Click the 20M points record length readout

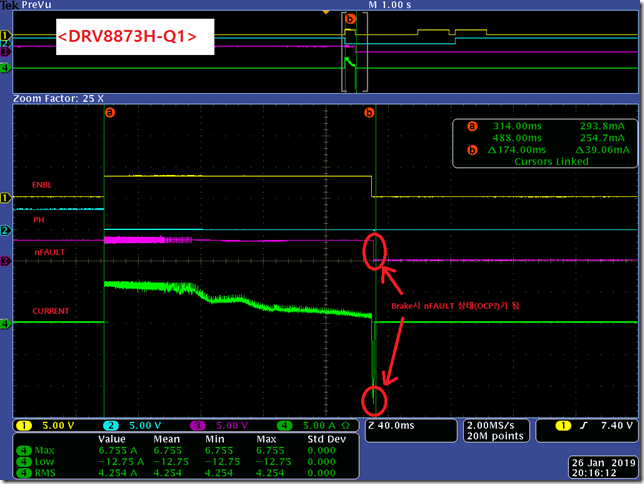pos(495,436)
